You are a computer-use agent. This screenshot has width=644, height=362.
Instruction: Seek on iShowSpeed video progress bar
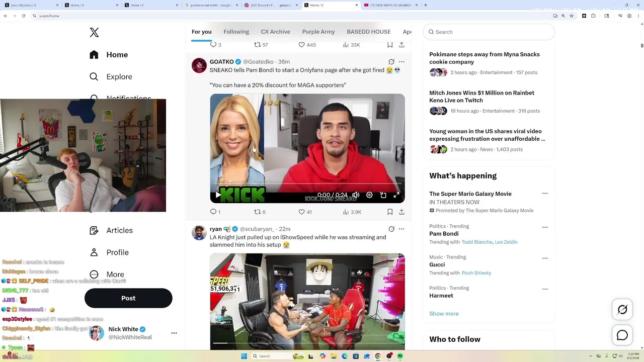pyautogui.click(x=307, y=343)
